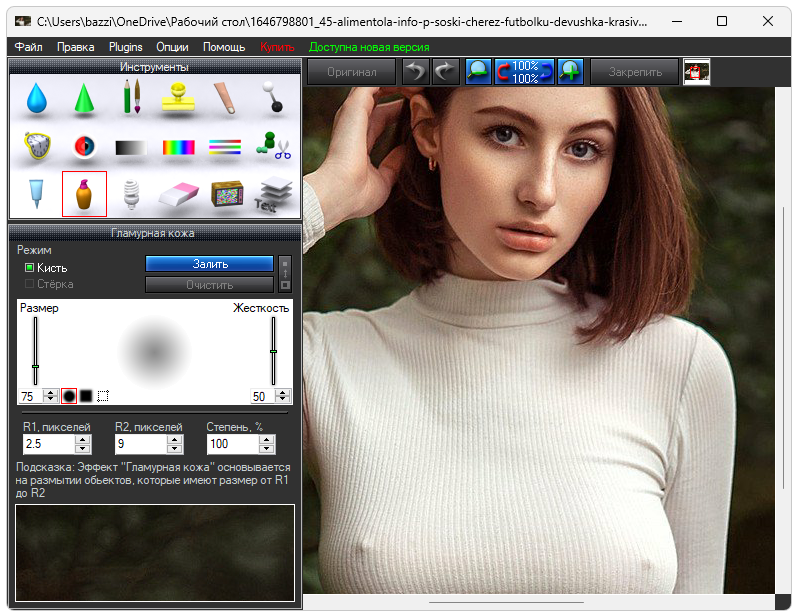796x616 pixels.
Task: Open the Plugins menu
Action: click(126, 47)
